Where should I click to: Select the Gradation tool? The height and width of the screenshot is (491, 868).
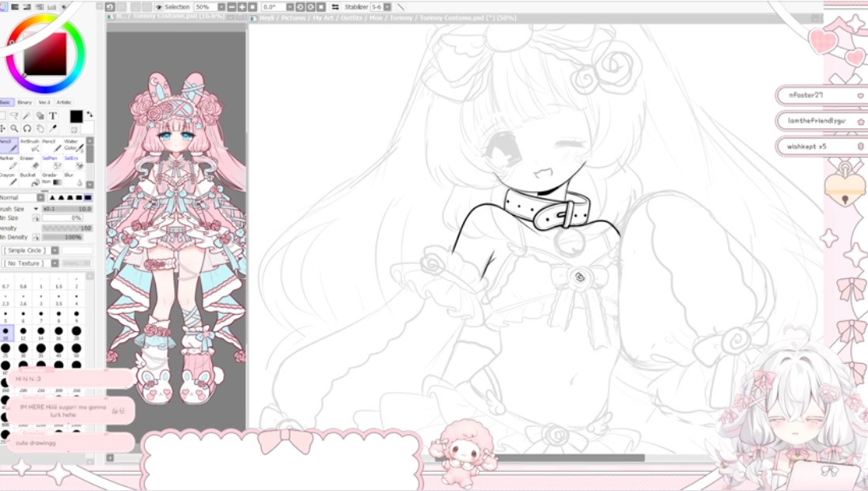[x=52, y=179]
